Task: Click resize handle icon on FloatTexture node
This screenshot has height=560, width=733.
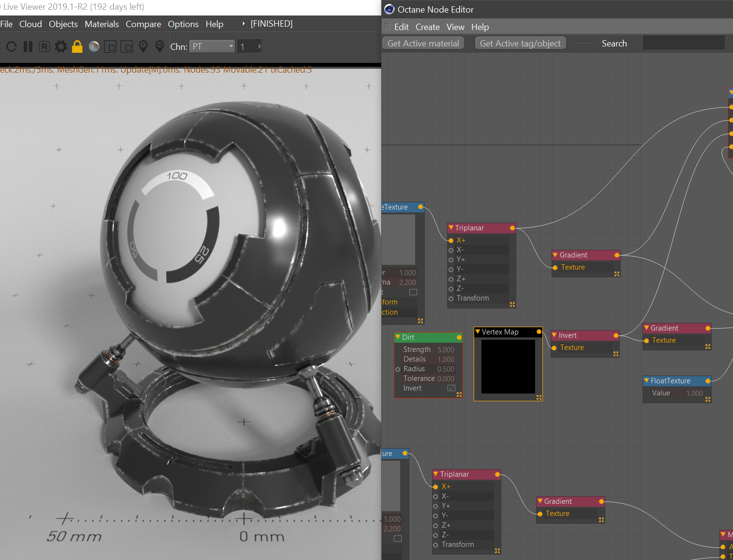Action: coord(708,399)
